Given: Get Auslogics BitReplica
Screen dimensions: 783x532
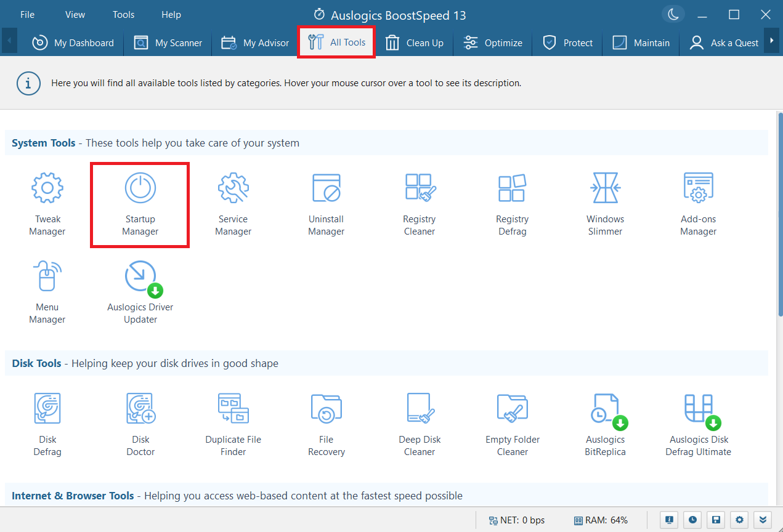Looking at the screenshot, I should click(606, 425).
